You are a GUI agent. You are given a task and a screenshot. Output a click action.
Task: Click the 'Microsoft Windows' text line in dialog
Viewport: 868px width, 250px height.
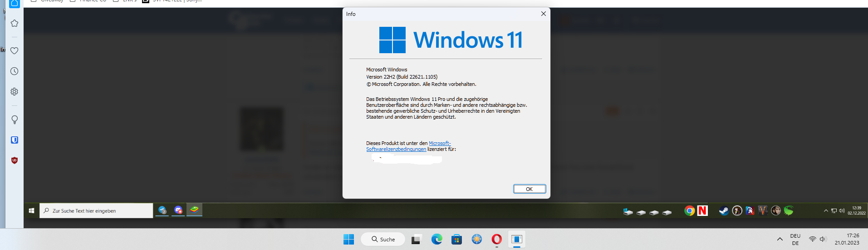[x=387, y=70]
